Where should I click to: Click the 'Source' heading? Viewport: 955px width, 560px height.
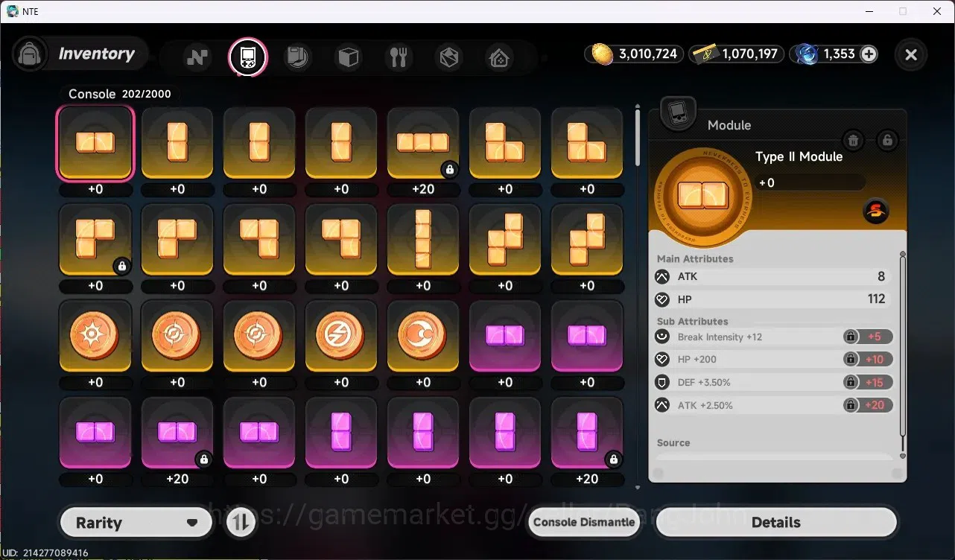[673, 443]
